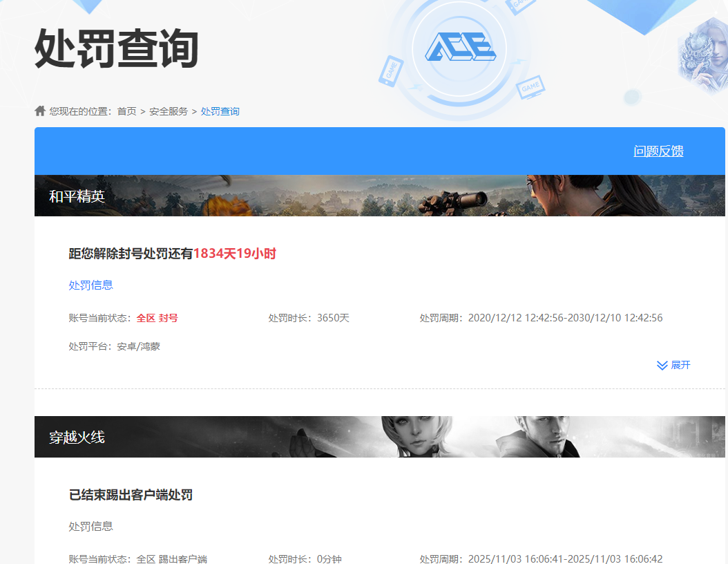The image size is (728, 564).
Task: Click 处罚信息 to expand 和平精英 punishment info
Action: click(90, 285)
